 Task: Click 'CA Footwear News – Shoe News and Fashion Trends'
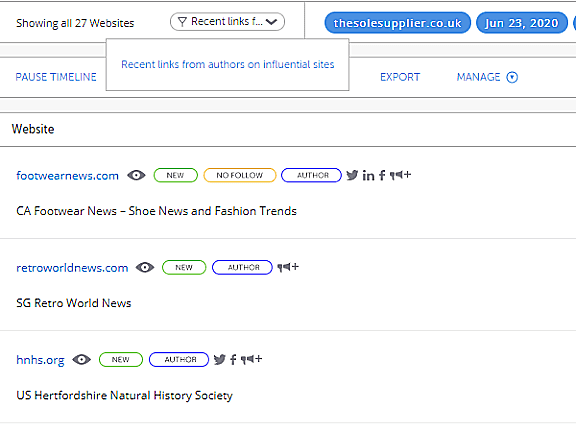[x=156, y=211]
